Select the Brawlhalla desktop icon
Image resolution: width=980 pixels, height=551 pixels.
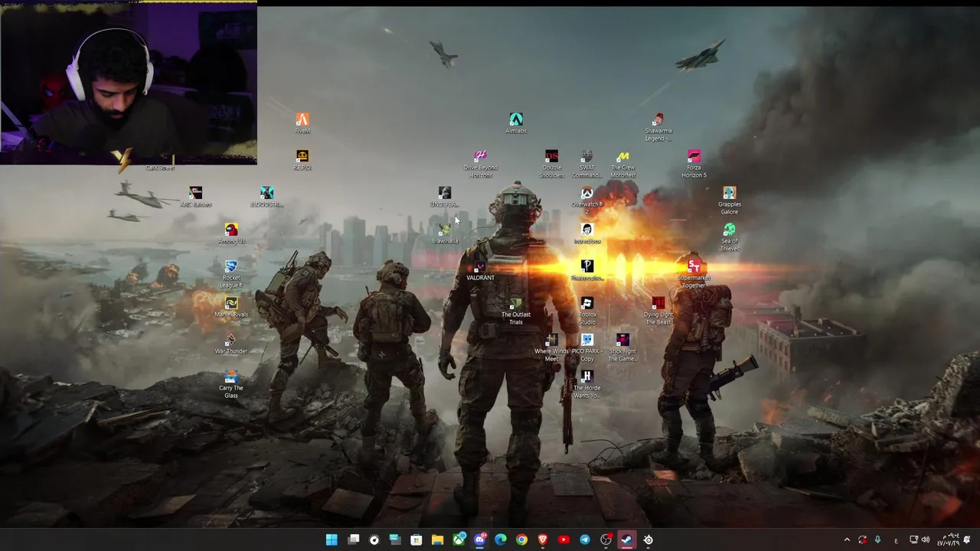click(x=445, y=233)
